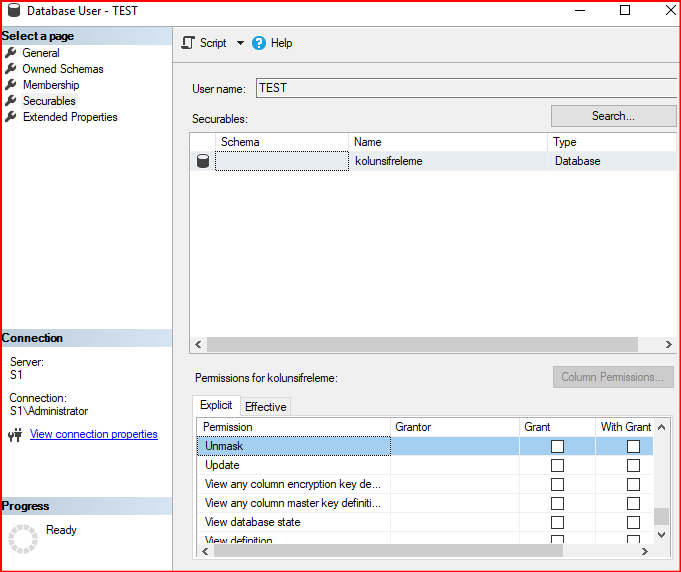Open the Script dropdown arrow
The width and height of the screenshot is (681, 572).
click(x=240, y=43)
